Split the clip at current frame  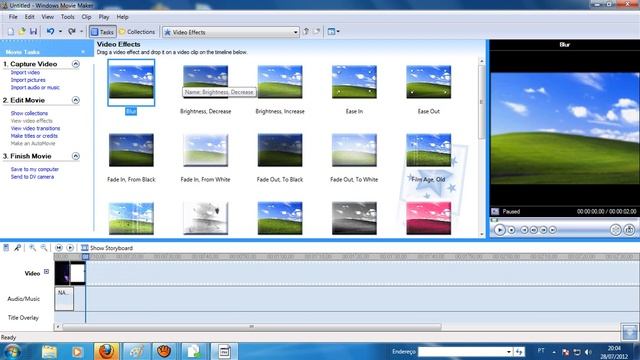click(616, 230)
